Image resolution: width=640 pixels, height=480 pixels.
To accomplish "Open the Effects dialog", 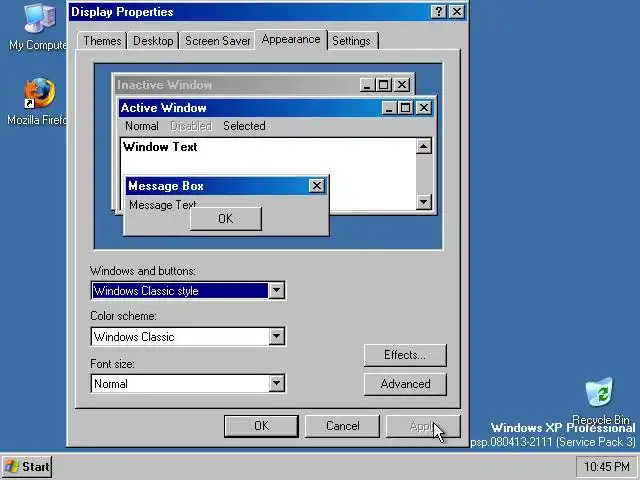I will coord(405,355).
